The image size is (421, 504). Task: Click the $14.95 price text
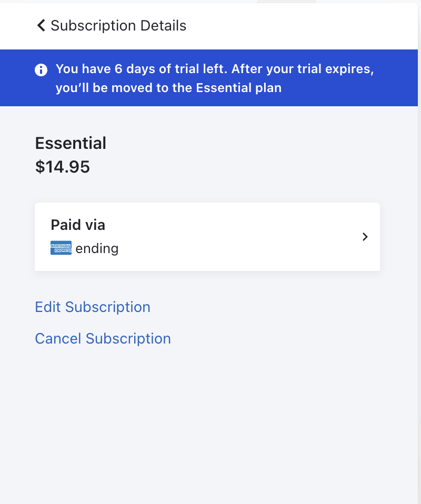[62, 167]
